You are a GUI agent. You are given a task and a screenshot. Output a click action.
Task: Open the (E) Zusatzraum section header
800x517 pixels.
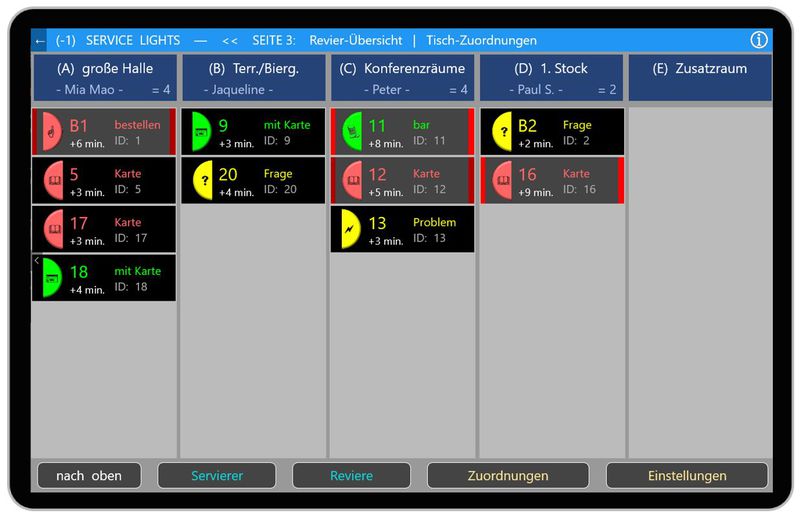[x=699, y=78]
